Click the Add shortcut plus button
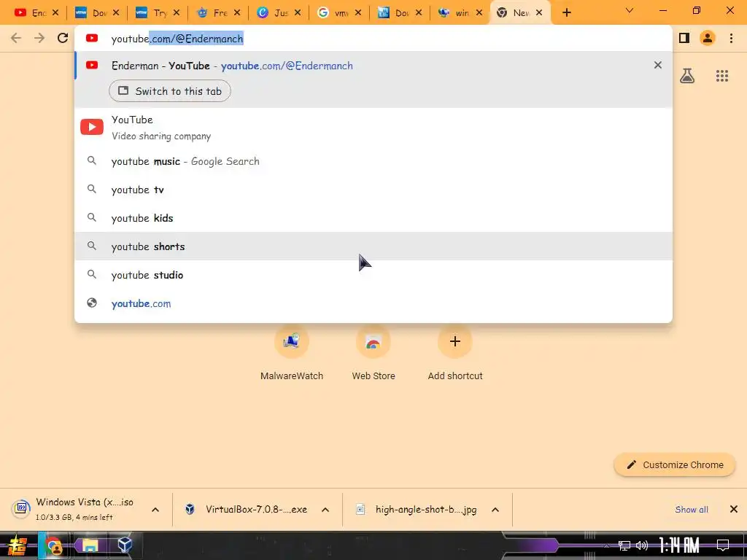The width and height of the screenshot is (747, 560). pyautogui.click(x=455, y=341)
